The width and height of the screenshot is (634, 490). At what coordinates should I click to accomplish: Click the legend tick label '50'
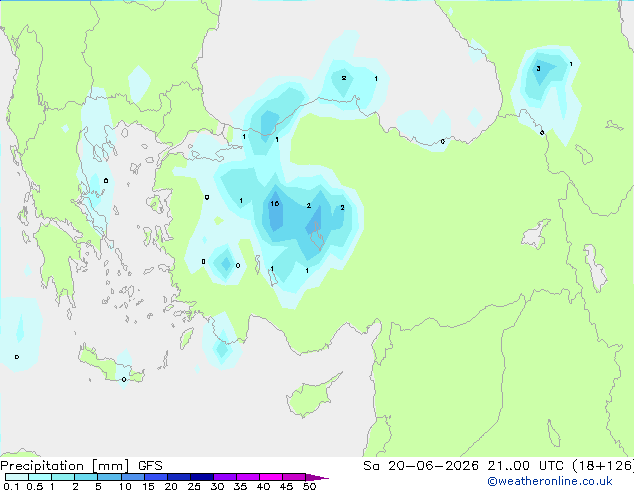[x=309, y=486]
